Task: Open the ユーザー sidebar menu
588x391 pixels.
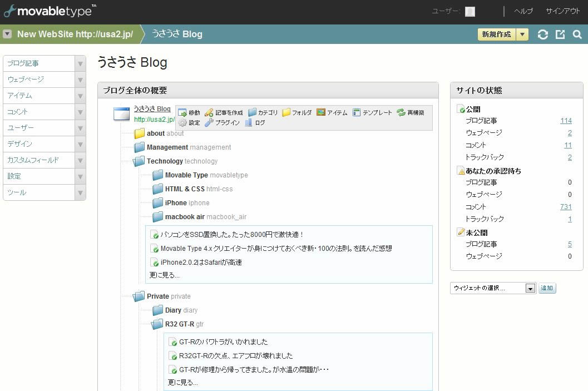Action: (x=39, y=128)
